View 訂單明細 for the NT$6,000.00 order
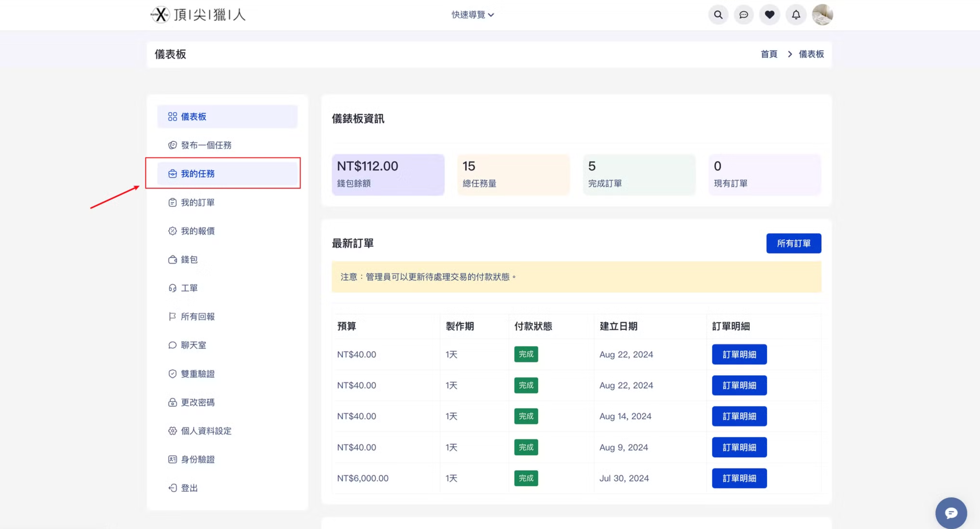The image size is (980, 529). [x=739, y=478]
